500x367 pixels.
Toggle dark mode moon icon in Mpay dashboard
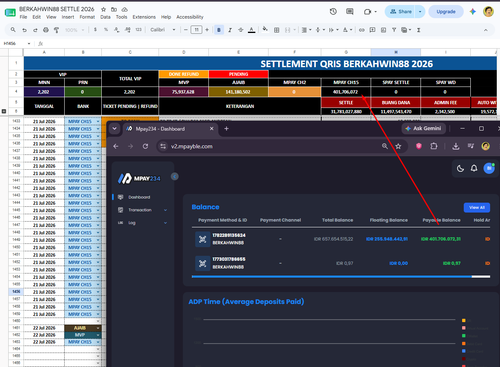460,169
